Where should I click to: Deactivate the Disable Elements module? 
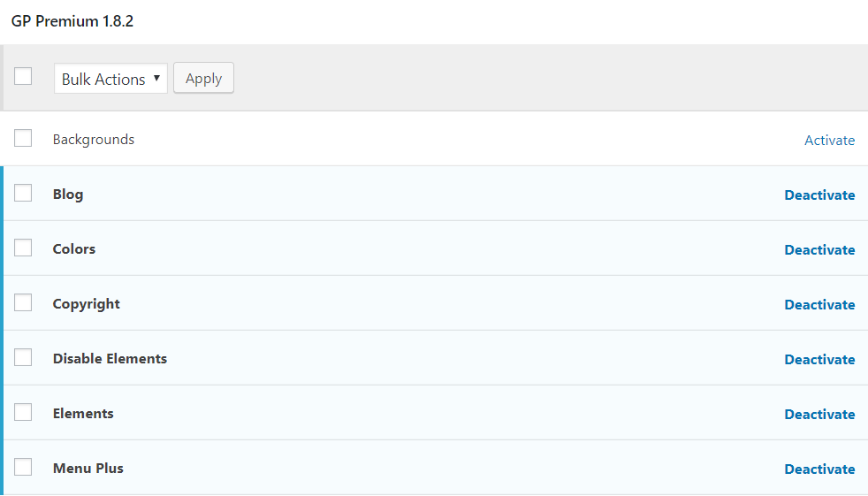(819, 359)
